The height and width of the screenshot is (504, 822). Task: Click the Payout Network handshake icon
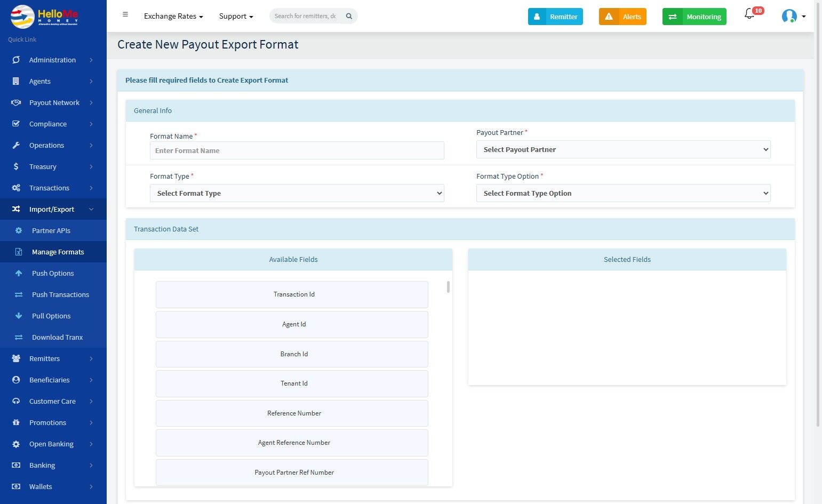pyautogui.click(x=16, y=102)
